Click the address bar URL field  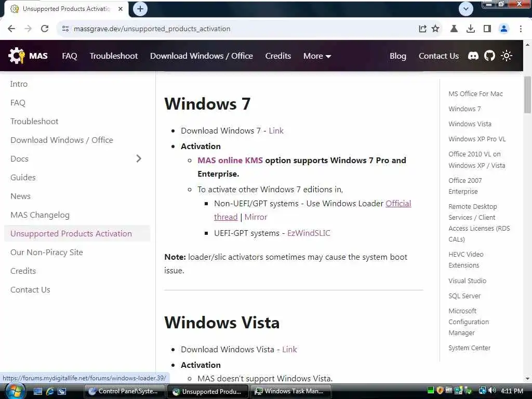click(x=237, y=29)
